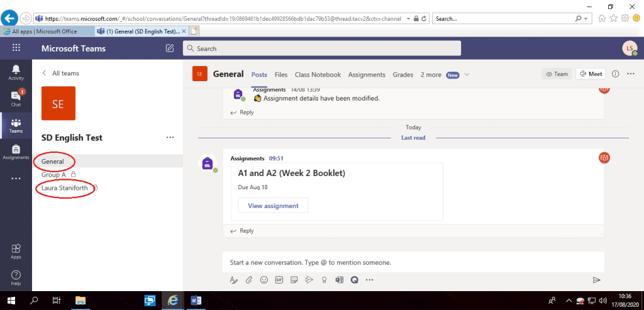Switch to the Posts tab
This screenshot has width=644, height=310.
pyautogui.click(x=259, y=74)
